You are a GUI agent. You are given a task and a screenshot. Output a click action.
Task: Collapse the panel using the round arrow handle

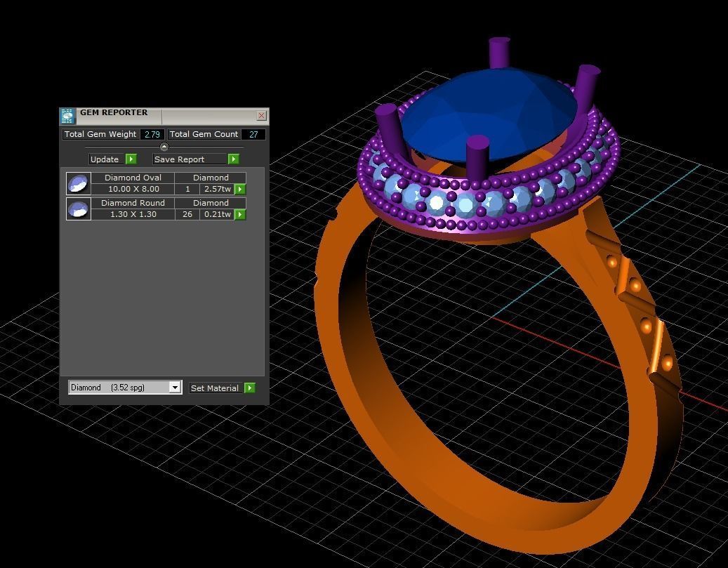(x=164, y=147)
